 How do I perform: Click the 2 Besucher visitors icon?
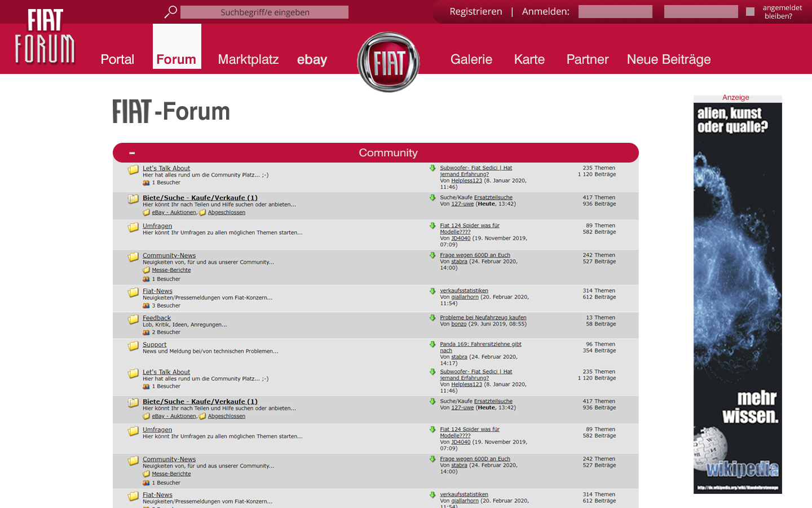[146, 332]
